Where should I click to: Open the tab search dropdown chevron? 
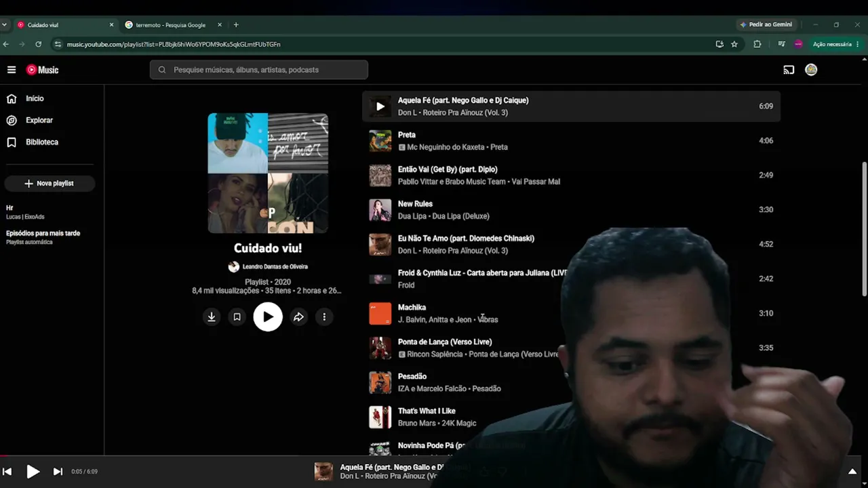point(5,25)
